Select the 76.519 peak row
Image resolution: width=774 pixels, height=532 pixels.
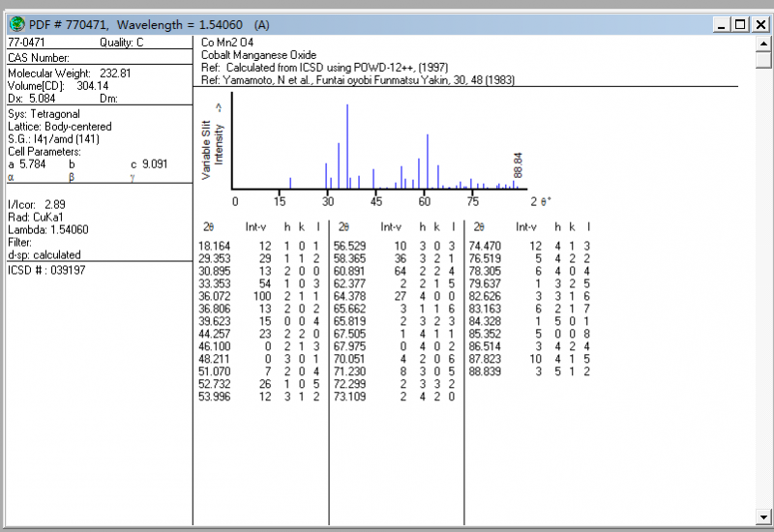(x=529, y=258)
